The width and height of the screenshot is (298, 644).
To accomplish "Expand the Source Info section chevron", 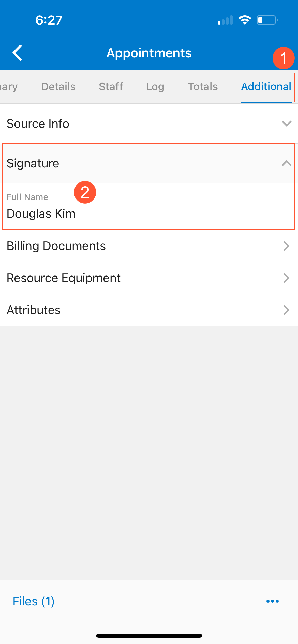I will (x=286, y=124).
